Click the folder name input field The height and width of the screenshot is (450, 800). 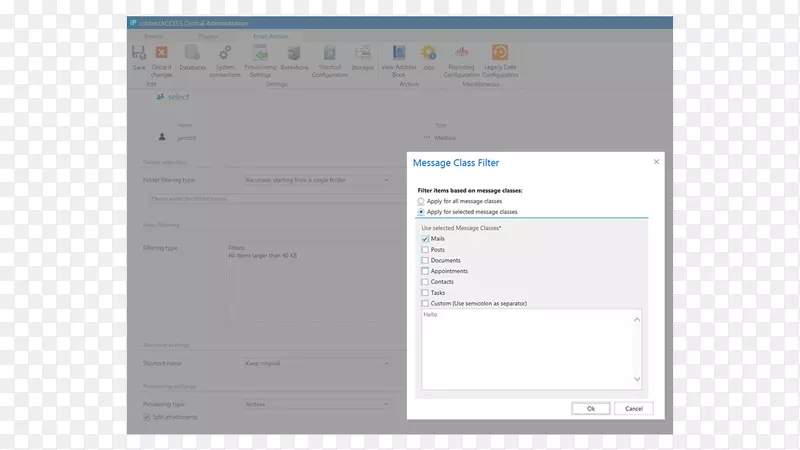tap(278, 198)
